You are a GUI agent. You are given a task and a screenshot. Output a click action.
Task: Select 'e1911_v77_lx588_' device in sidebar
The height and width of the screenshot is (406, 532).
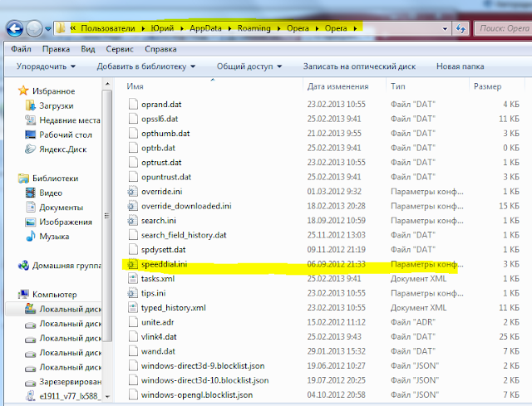(63, 396)
